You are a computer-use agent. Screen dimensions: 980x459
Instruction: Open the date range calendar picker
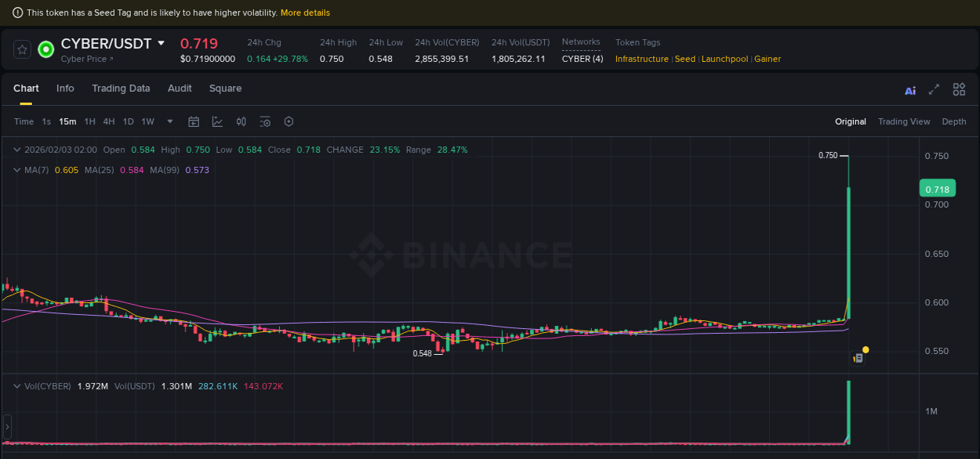194,121
